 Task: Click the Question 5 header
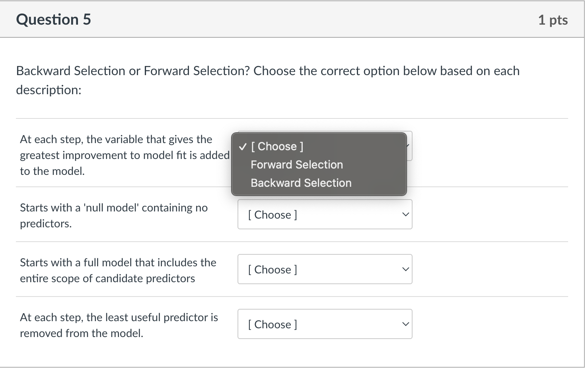coord(53,19)
